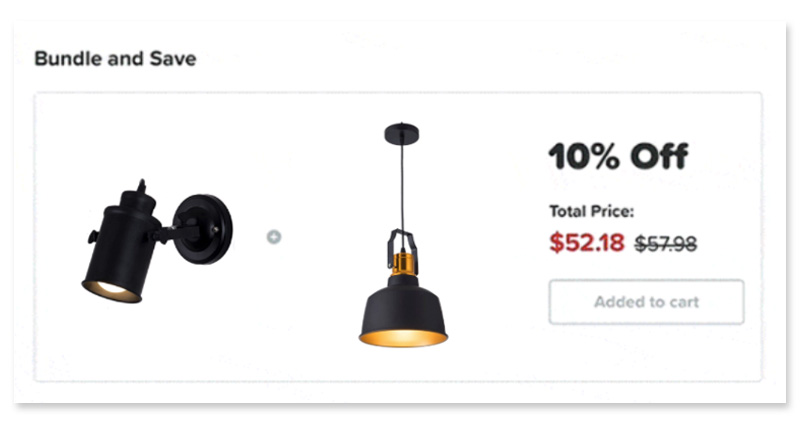Click the gold socket on the pendant lamp
Screen dimensions: 800x423
[403, 263]
